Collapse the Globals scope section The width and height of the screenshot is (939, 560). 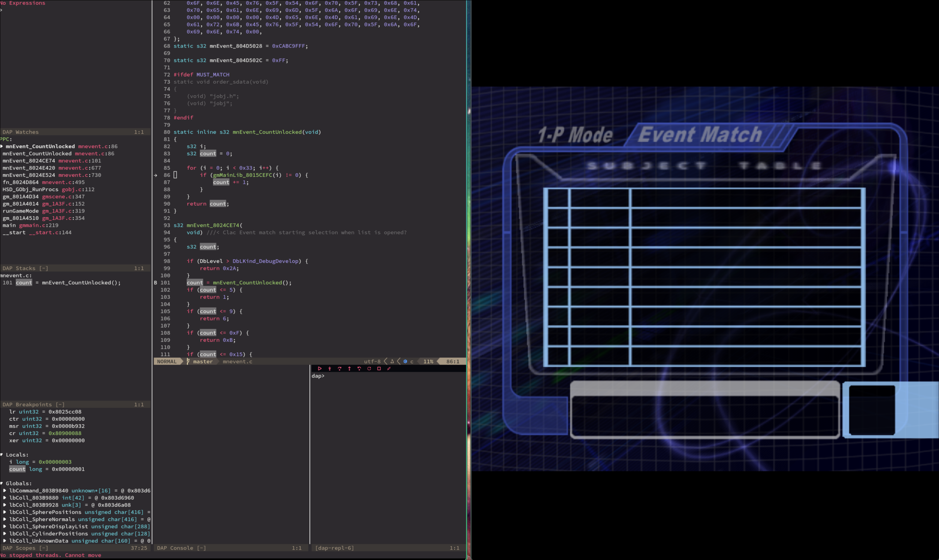point(2,483)
